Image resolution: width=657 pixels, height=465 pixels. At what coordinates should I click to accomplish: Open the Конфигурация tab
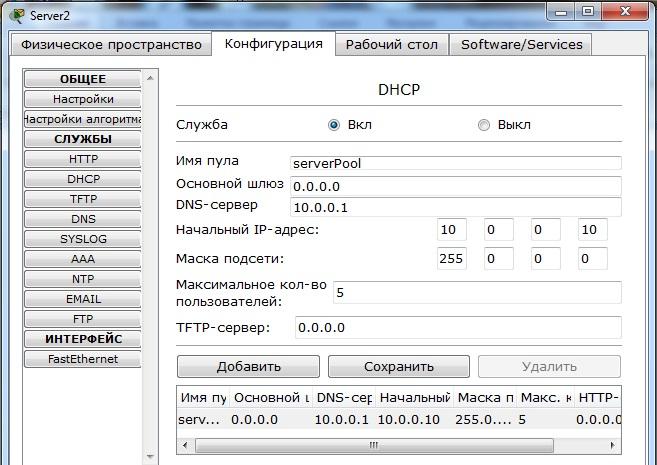pos(274,44)
